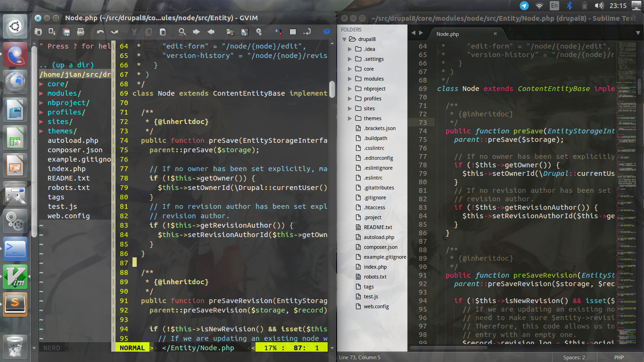The image size is (644, 362).
Task: Click the GVIM vertical scrollbar handle
Action: pos(332,90)
